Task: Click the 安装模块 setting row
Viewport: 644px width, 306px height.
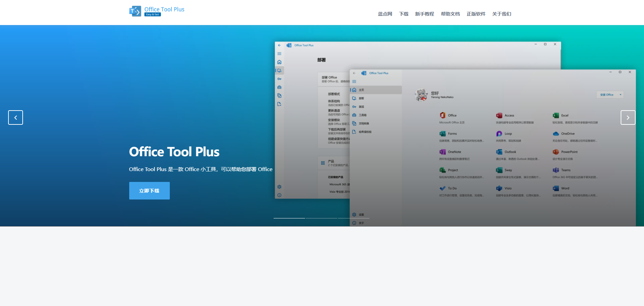Action: coord(339,122)
